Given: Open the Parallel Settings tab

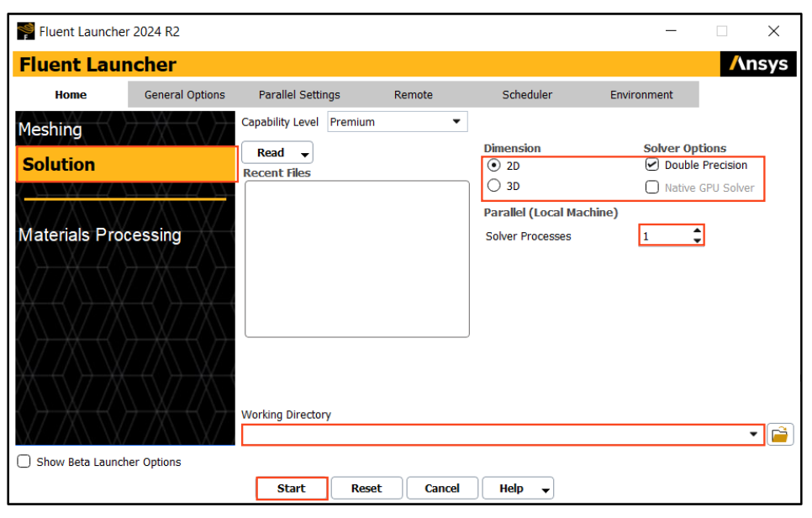Looking at the screenshot, I should pyautogui.click(x=299, y=95).
